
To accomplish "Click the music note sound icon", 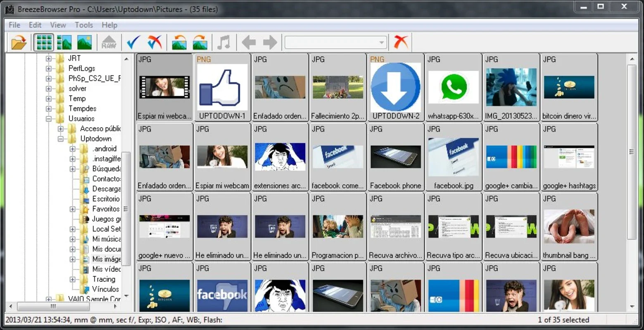I will click(x=224, y=42).
